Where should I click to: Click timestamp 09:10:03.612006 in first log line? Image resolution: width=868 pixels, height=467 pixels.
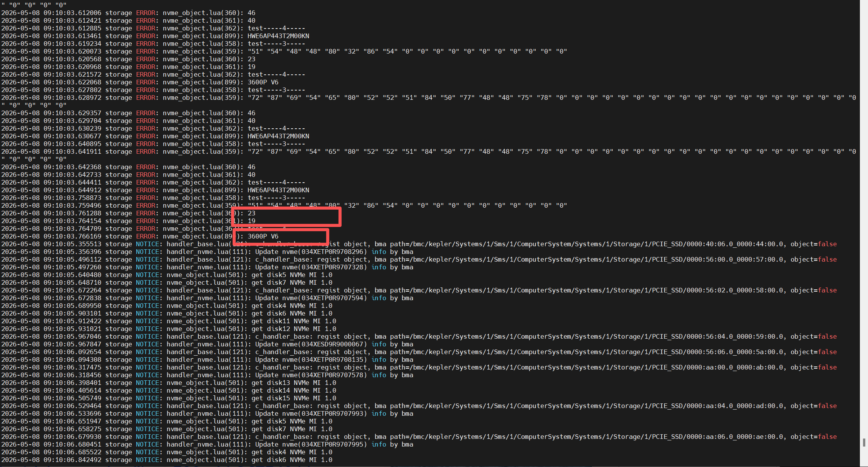coord(72,13)
